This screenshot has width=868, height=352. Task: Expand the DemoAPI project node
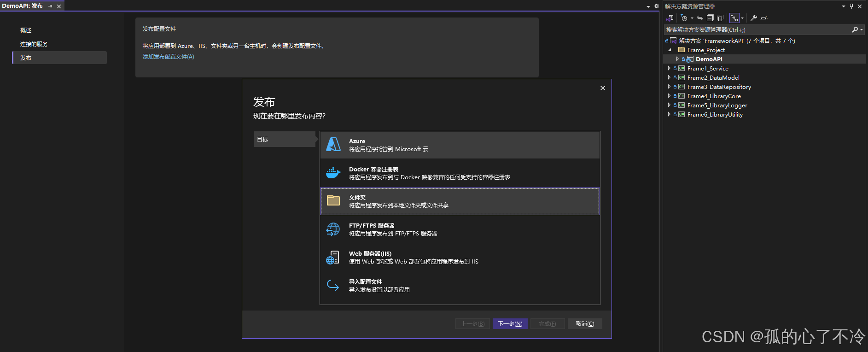pyautogui.click(x=677, y=59)
